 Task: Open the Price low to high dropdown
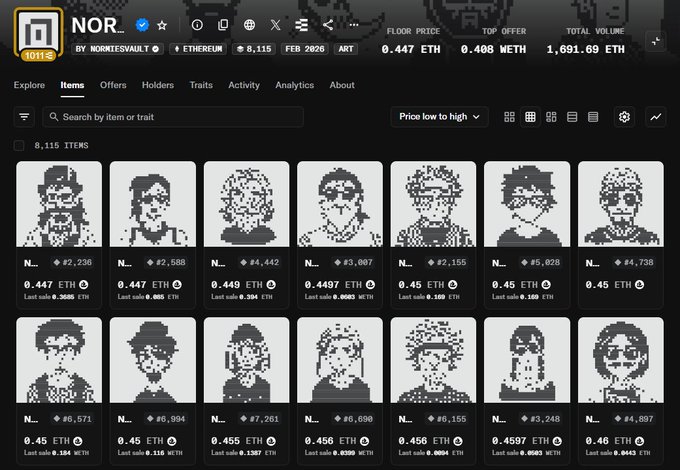439,117
